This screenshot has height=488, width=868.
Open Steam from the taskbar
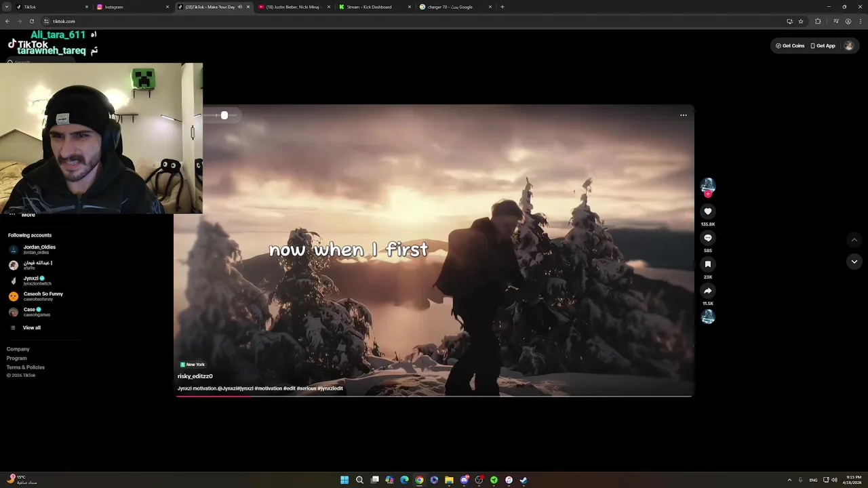point(524,480)
